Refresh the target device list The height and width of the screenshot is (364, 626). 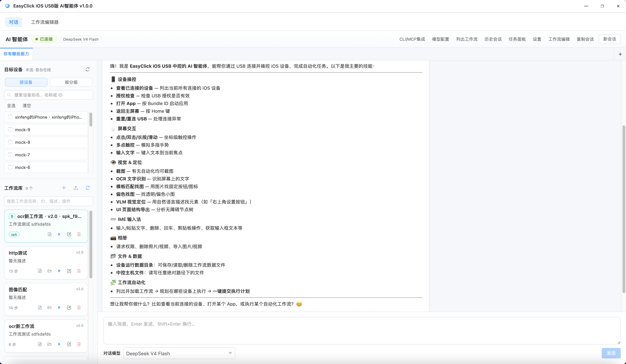pyautogui.click(x=88, y=69)
